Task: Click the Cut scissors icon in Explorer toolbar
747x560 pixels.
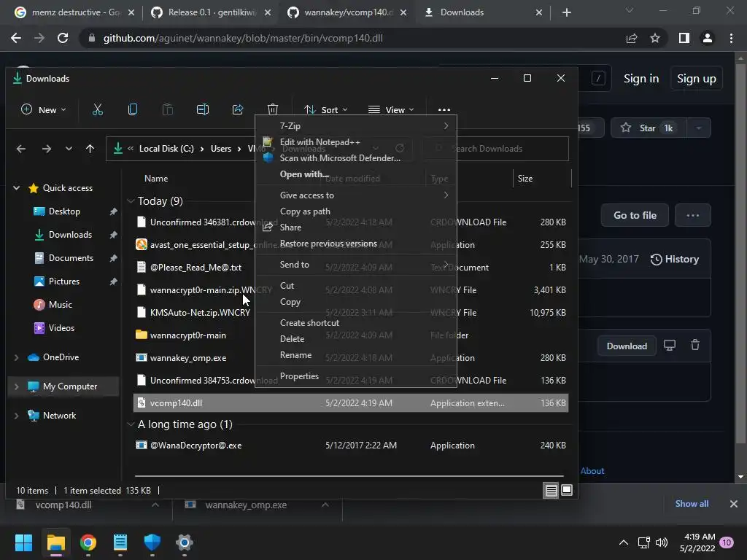Action: (98, 109)
